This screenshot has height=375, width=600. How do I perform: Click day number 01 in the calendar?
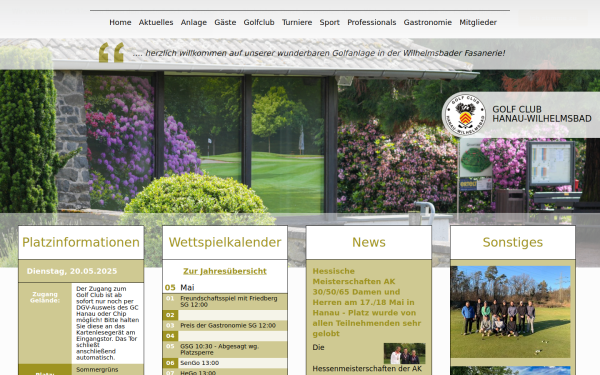coord(170,298)
